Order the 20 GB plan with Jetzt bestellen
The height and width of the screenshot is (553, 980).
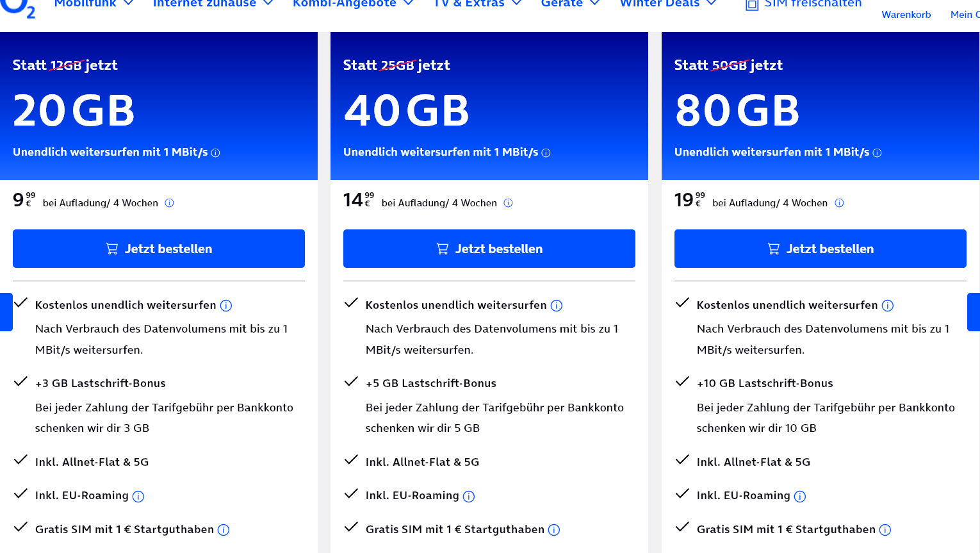point(159,249)
